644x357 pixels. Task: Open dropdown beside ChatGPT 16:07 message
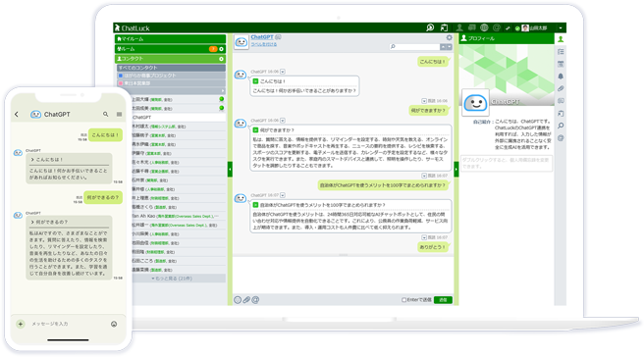[x=283, y=195]
